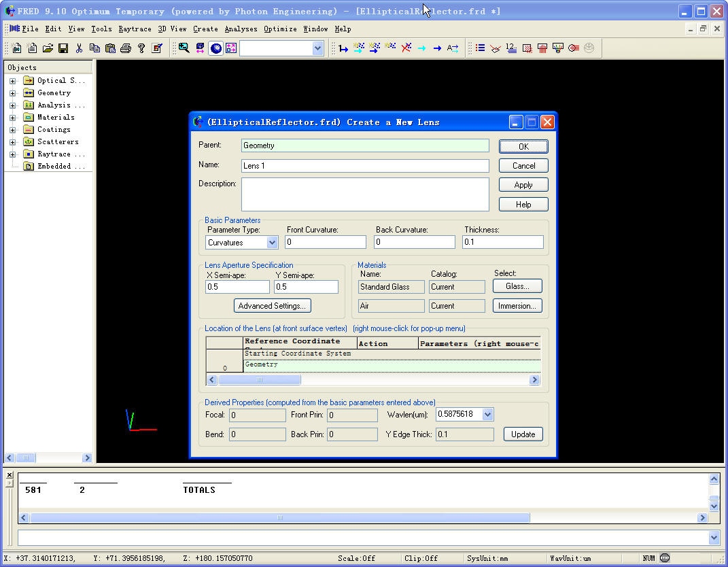Viewport: 728px width, 567px height.
Task: Click the '12' numbered lines analysis icon
Action: coord(511,48)
